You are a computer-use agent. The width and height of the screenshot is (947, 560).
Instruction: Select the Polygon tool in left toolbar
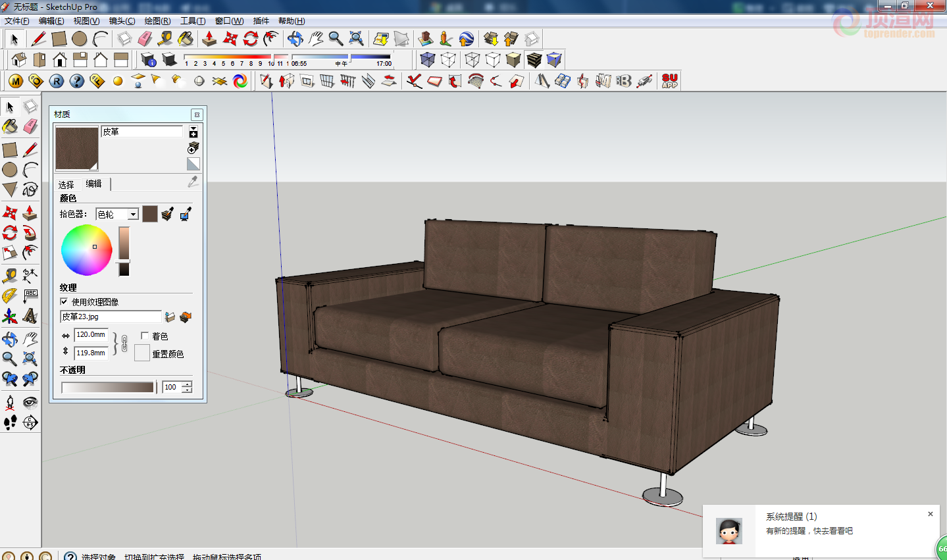(x=10, y=190)
